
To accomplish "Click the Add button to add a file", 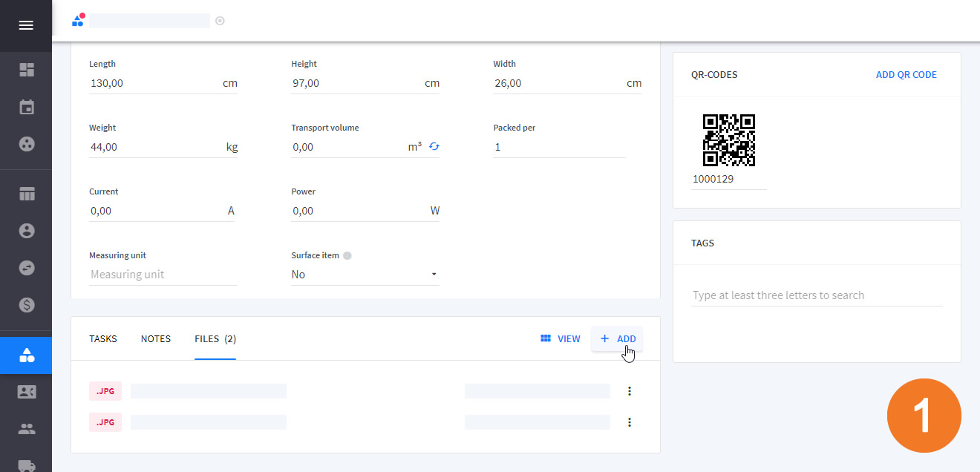I will pos(618,339).
